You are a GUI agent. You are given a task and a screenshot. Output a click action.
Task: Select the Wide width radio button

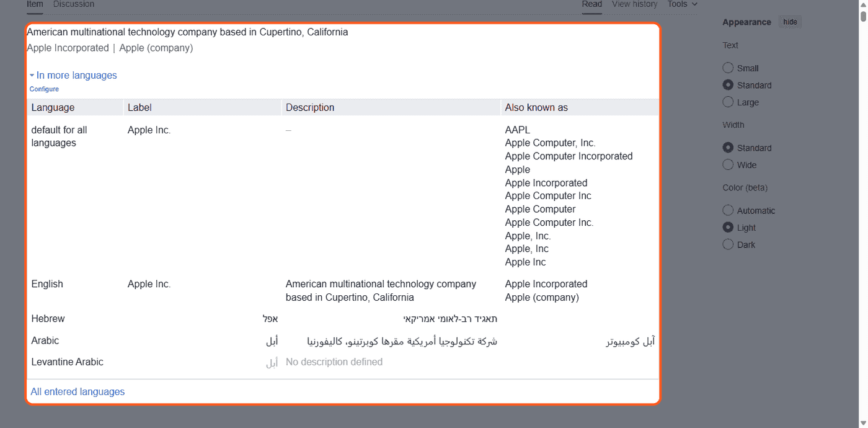[728, 164]
